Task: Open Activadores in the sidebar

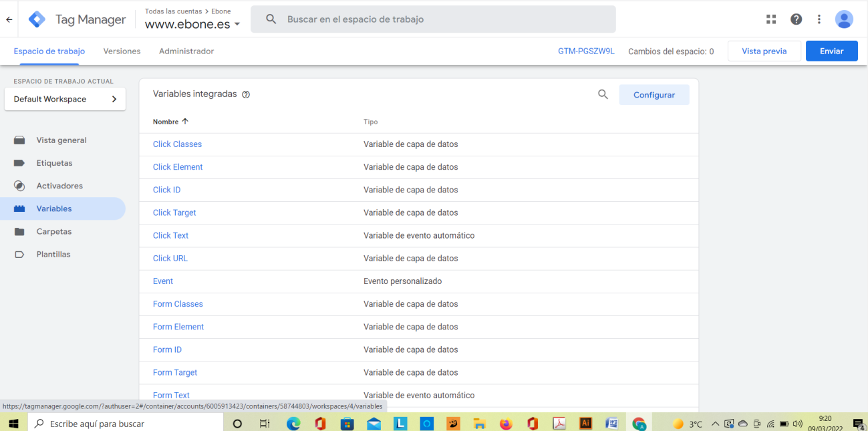Action: pos(59,186)
